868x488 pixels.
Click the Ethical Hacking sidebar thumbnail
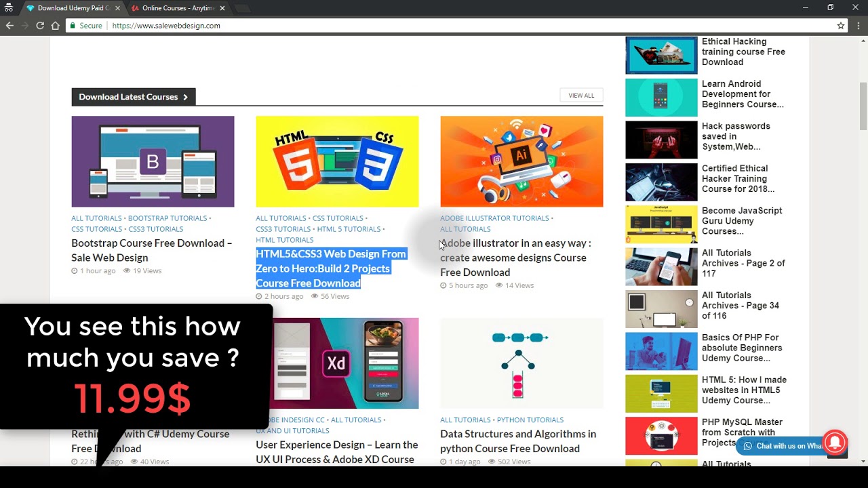(x=661, y=55)
